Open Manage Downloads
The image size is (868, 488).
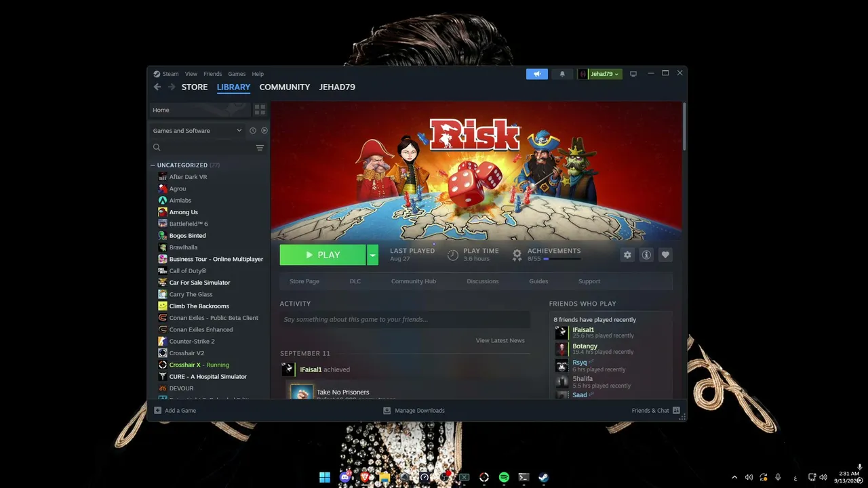pos(414,410)
